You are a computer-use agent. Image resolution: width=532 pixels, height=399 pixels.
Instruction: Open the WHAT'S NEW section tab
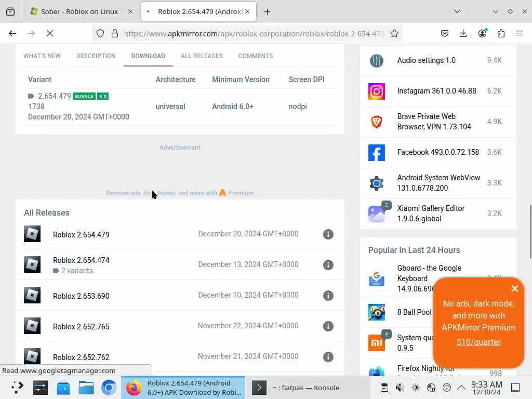[x=42, y=56]
